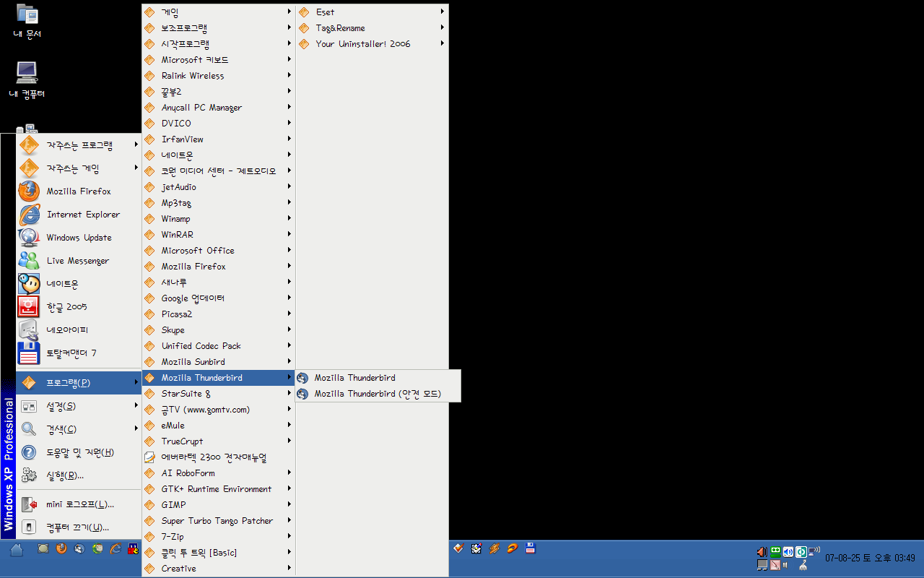Click mini 로그오프(L)... button
This screenshot has width=924, height=578.
79,504
